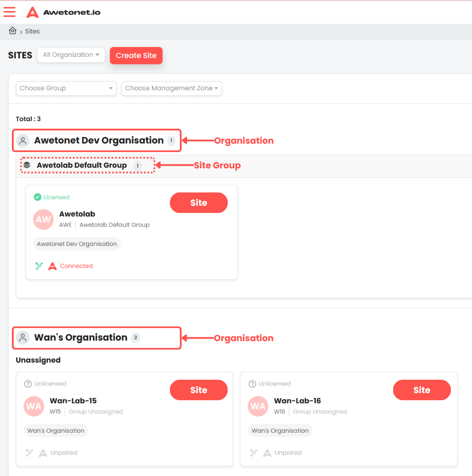The width and height of the screenshot is (472, 476).
Task: Open the All Organization dropdown
Action: coord(71,55)
